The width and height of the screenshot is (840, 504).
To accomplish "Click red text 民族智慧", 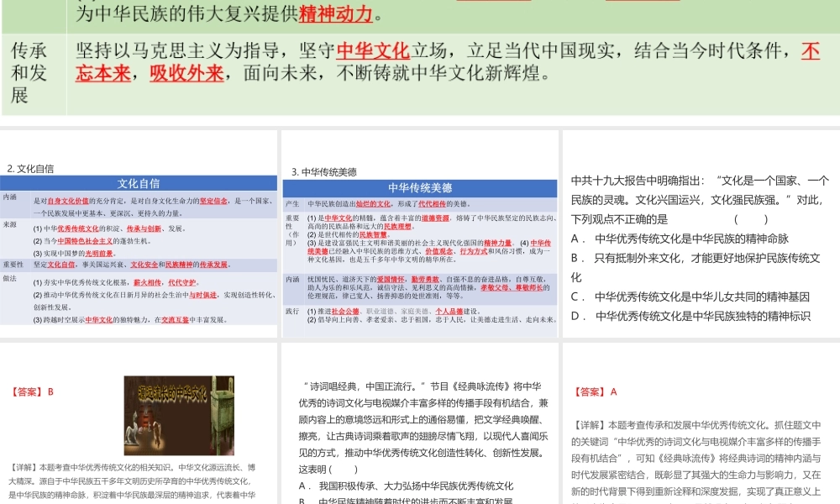I will point(373,234).
